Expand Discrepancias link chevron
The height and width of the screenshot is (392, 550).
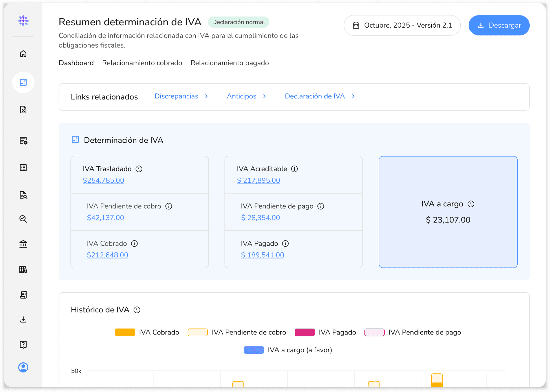[206, 96]
